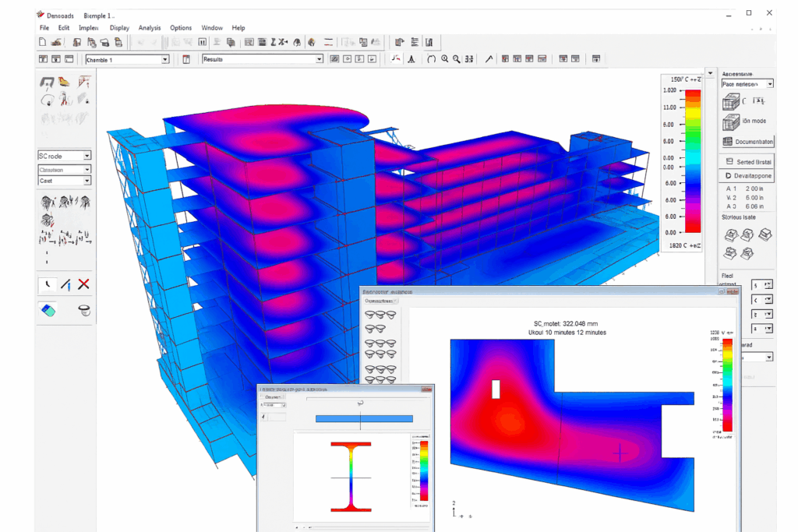
Task: Select the pencil draw tool in left panel
Action: click(65, 284)
